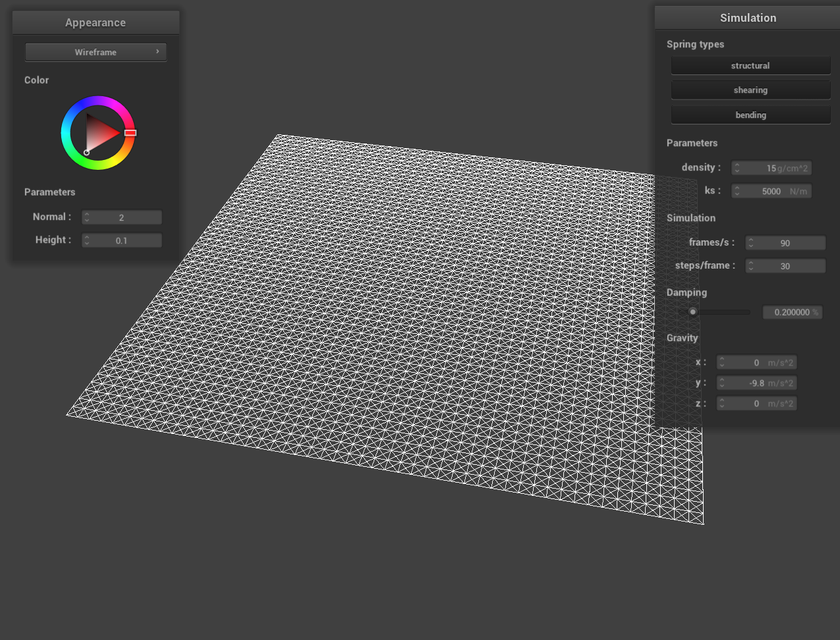
Task: Toggle the structural spring type
Action: pyautogui.click(x=750, y=66)
